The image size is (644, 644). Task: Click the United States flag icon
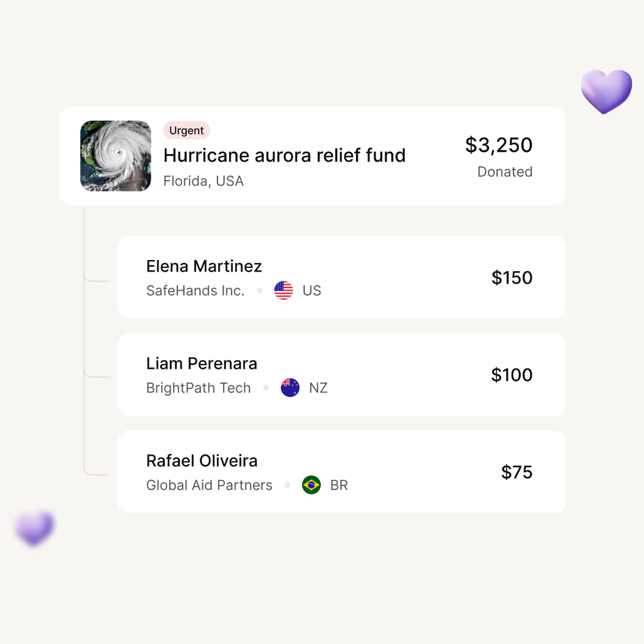pos(284,290)
